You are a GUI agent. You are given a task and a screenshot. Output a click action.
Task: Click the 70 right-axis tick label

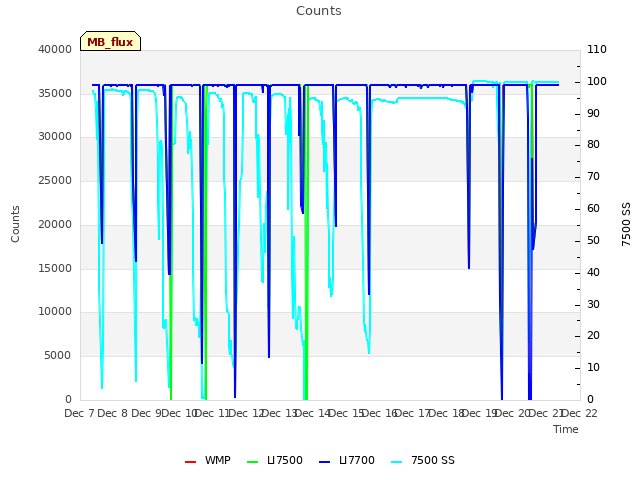[x=593, y=177]
